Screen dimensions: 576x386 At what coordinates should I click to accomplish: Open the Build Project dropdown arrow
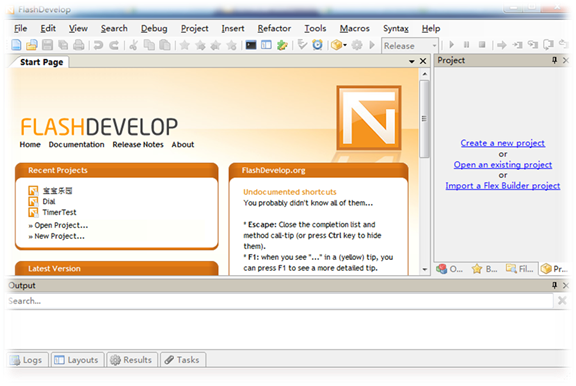[345, 46]
